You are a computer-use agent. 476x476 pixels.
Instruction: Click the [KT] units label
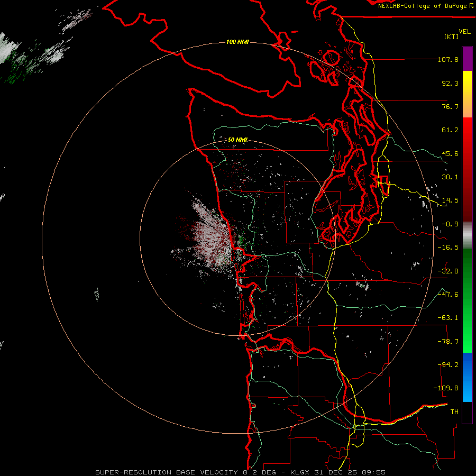point(452,36)
